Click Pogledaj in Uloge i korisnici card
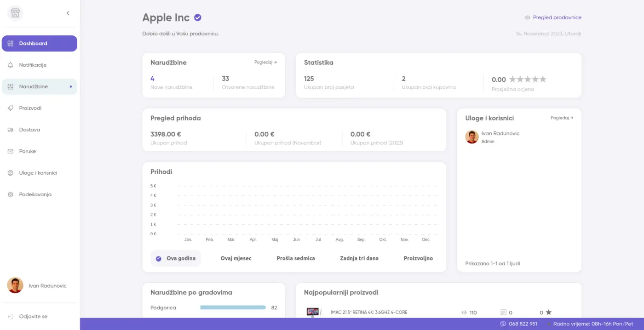This screenshot has width=644, height=330. (562, 118)
